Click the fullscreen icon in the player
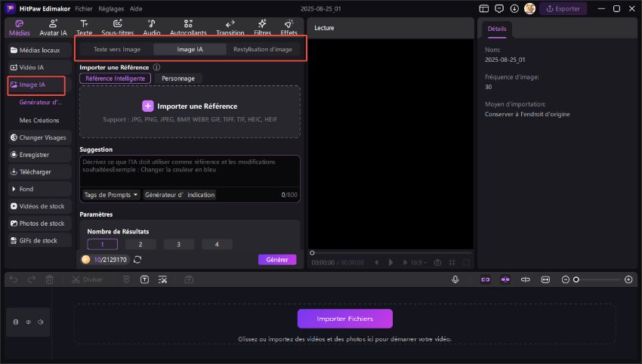Screen dimensions: 642x364 [x=466, y=263]
